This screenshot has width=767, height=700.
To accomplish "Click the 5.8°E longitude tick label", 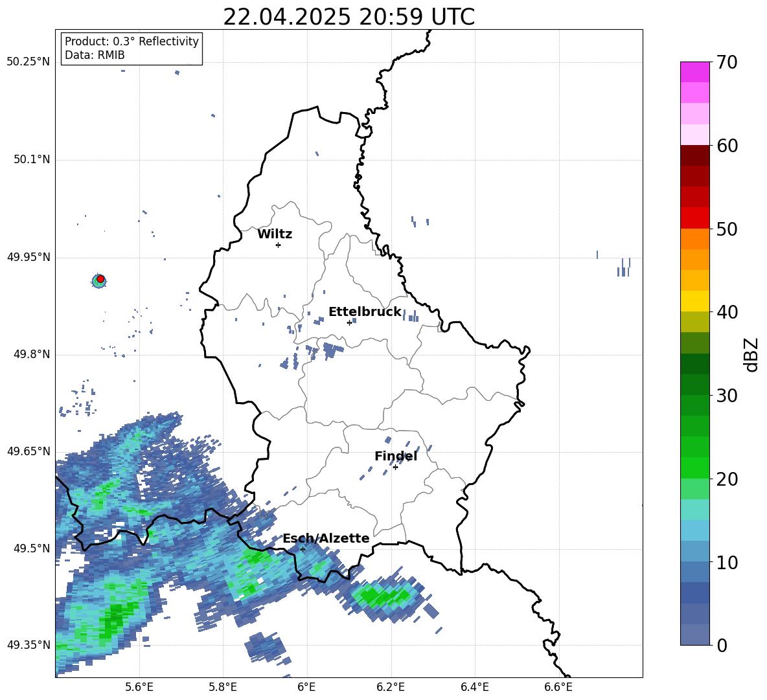I will pyautogui.click(x=223, y=687).
